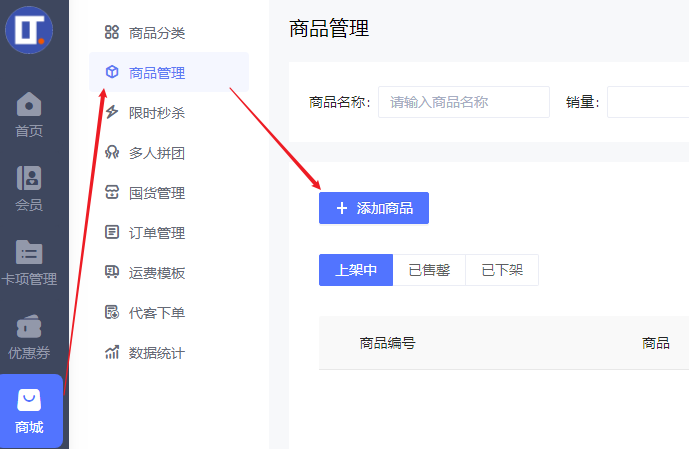
Task: Click the 商城 sidebar label
Action: pyautogui.click(x=29, y=427)
